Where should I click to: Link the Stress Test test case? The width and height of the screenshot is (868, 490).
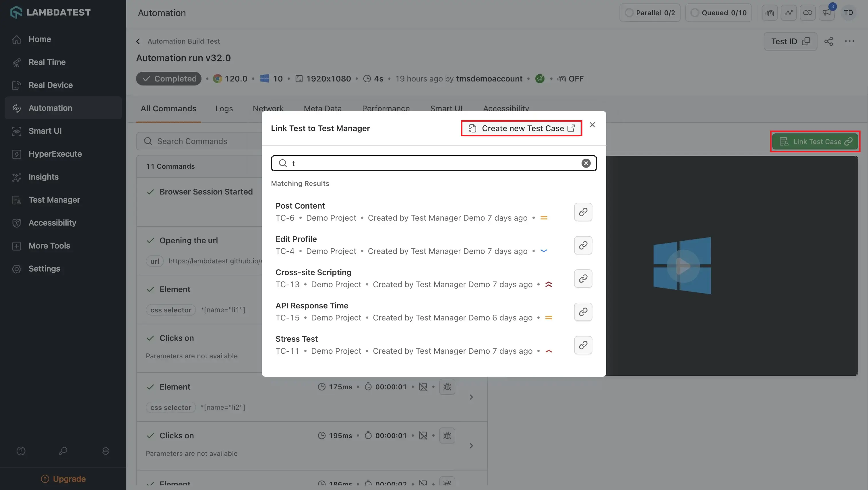(x=583, y=345)
